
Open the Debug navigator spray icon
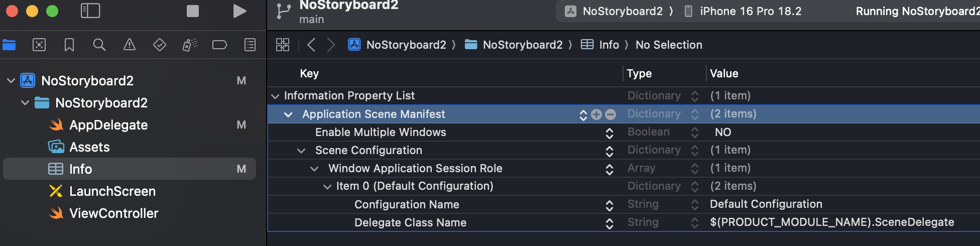[x=190, y=45]
